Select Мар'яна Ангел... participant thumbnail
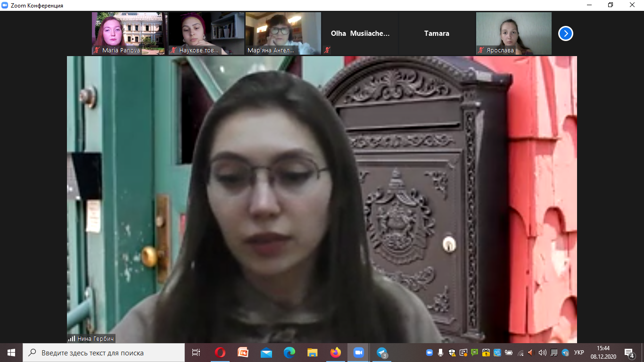 (283, 33)
